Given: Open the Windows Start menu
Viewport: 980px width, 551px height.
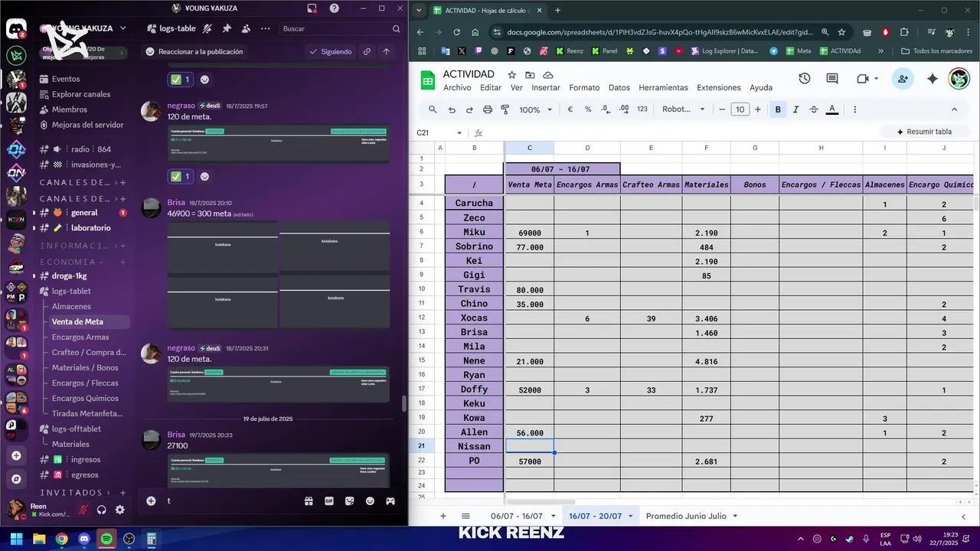Looking at the screenshot, I should (x=16, y=539).
